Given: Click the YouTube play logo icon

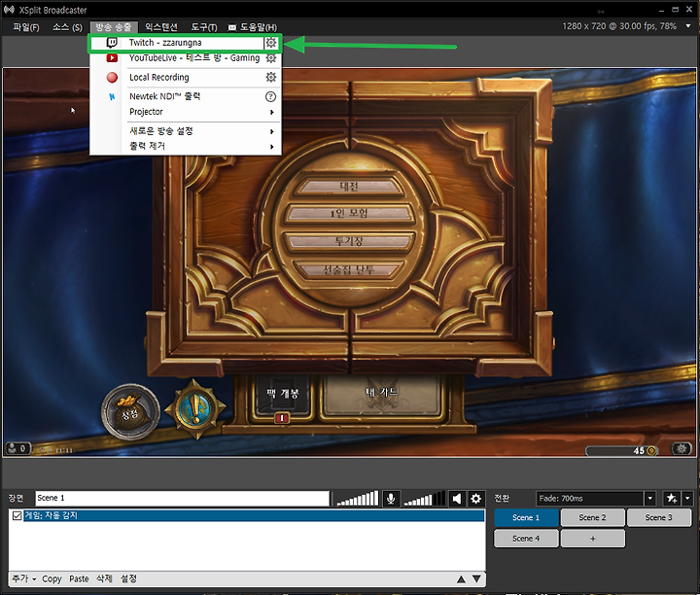Looking at the screenshot, I should click(112, 58).
